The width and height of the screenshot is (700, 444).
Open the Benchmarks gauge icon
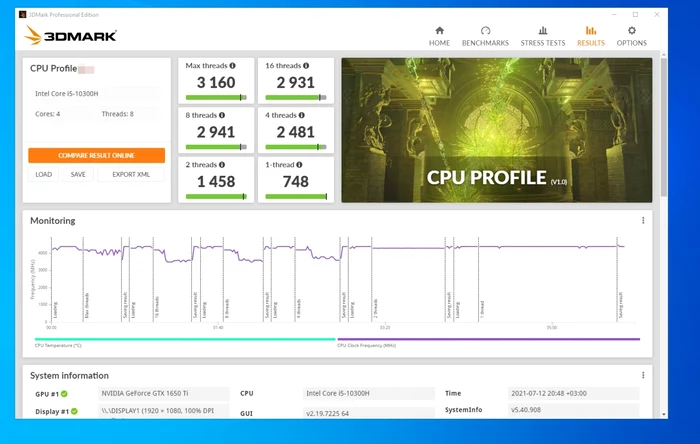(x=485, y=30)
